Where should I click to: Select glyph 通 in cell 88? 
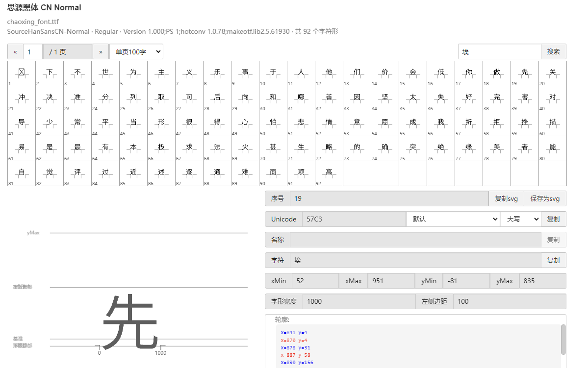[x=217, y=174]
